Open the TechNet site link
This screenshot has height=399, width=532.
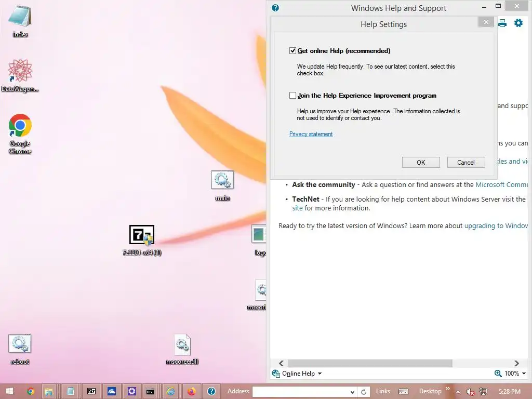point(297,208)
